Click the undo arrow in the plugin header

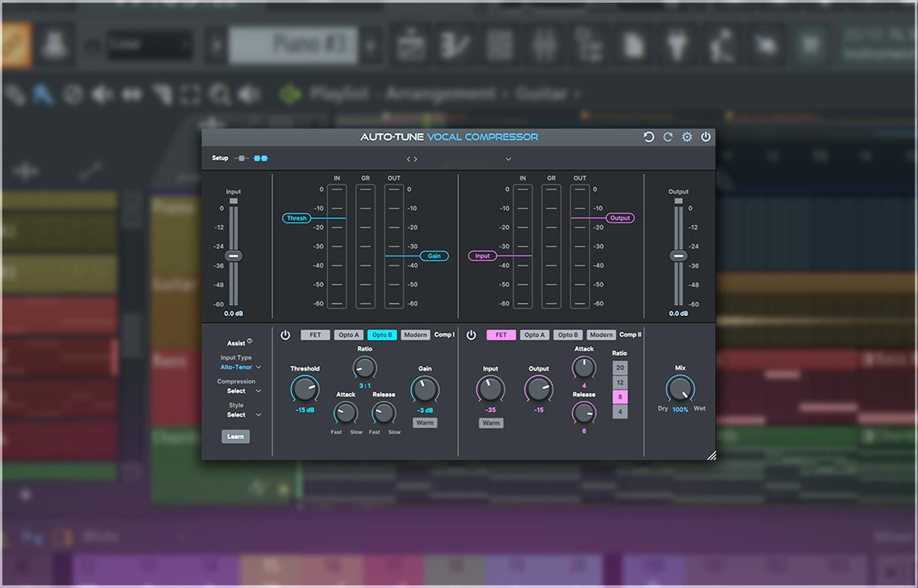click(x=648, y=137)
